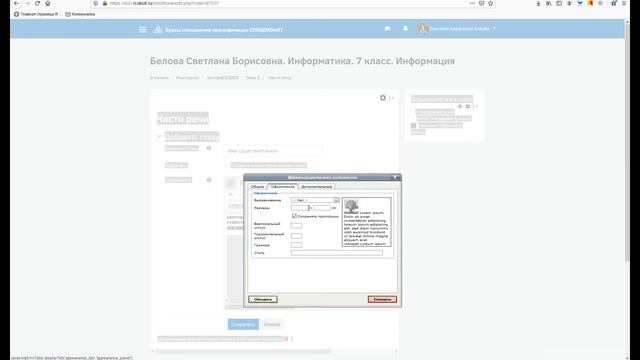Click the shopping cart extension icon
This screenshot has width=640, height=360.
tap(580, 3)
